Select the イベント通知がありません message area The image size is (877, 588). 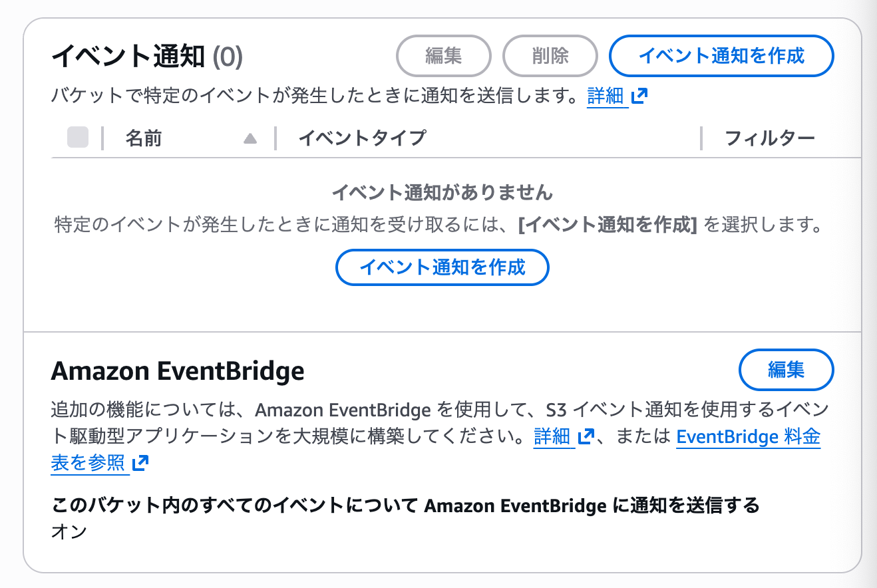(441, 193)
